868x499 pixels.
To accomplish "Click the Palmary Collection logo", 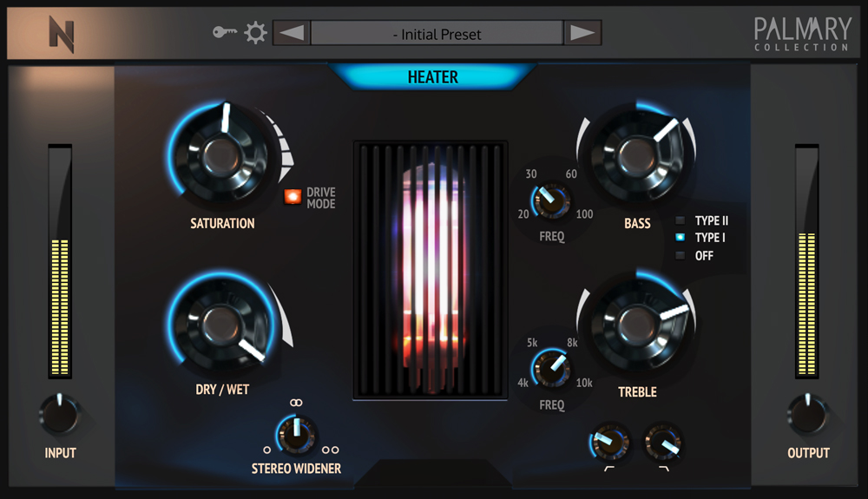I will 802,34.
